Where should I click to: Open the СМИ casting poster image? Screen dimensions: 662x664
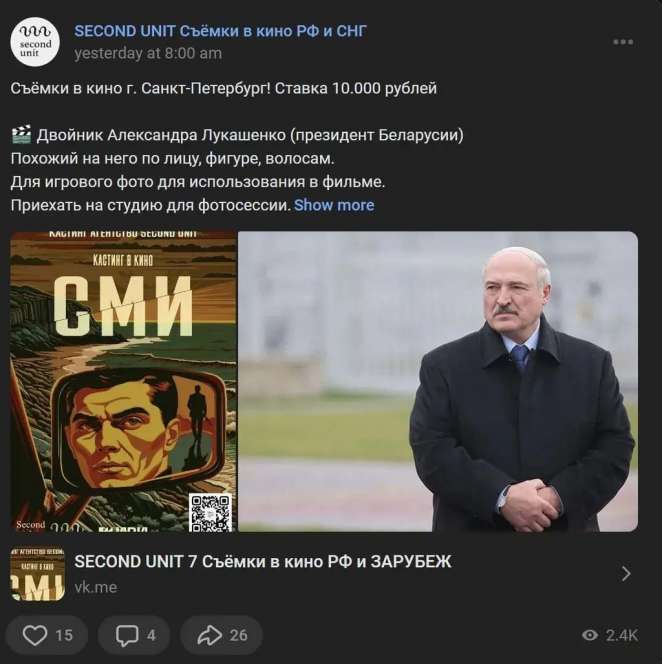tap(123, 381)
